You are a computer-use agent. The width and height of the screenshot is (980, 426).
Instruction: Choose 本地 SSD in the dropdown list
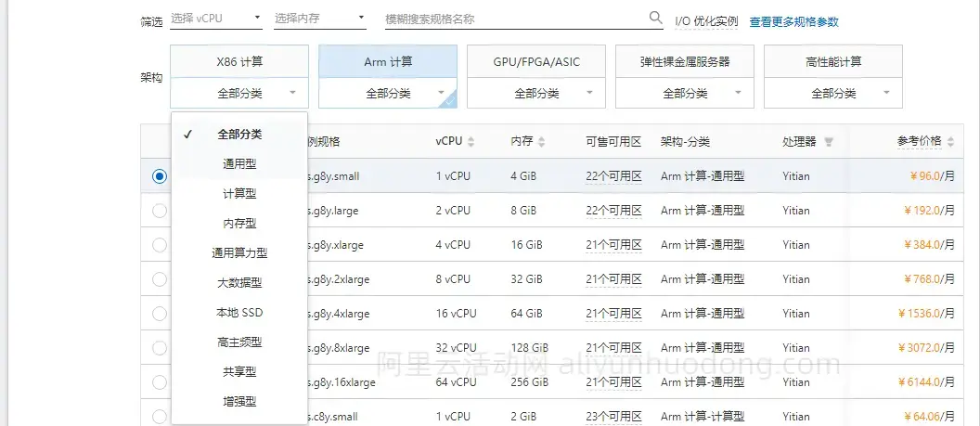click(x=239, y=313)
